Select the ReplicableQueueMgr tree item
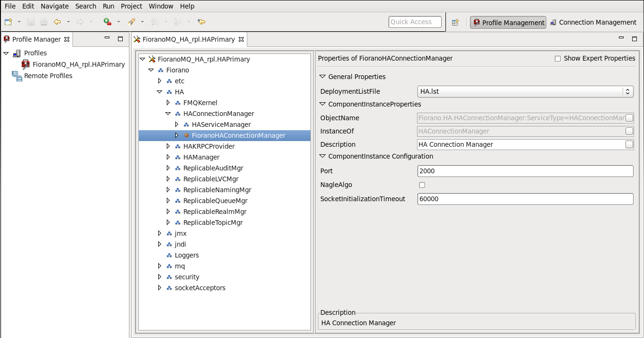Screen dimensions: 644x338 point(216,201)
